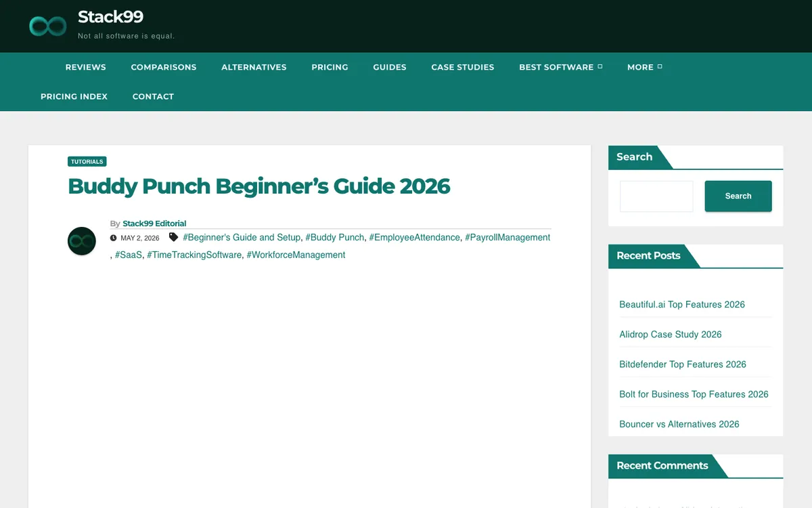Click the Stack99 infinity logo icon

pyautogui.click(x=47, y=26)
